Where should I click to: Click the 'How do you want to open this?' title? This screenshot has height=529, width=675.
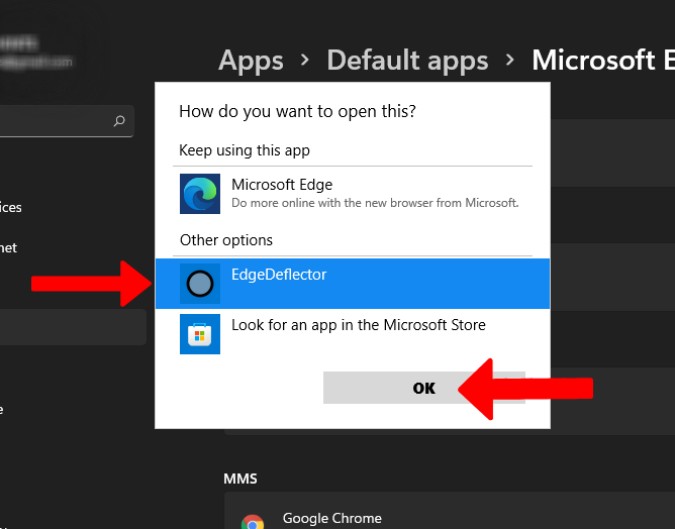pyautogui.click(x=297, y=111)
